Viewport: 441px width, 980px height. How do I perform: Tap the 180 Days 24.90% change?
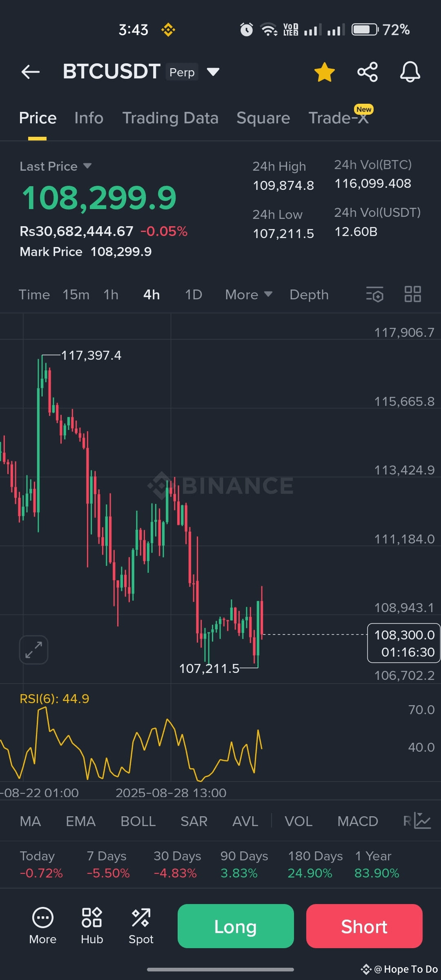coord(315,864)
